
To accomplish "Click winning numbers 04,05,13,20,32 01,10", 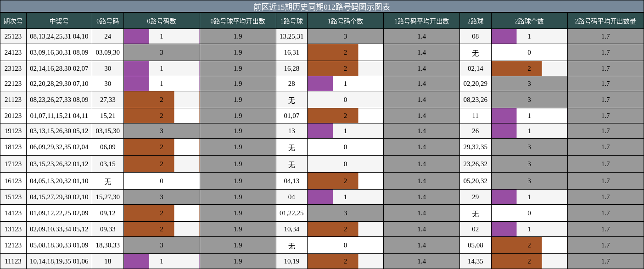I will pyautogui.click(x=59, y=181).
